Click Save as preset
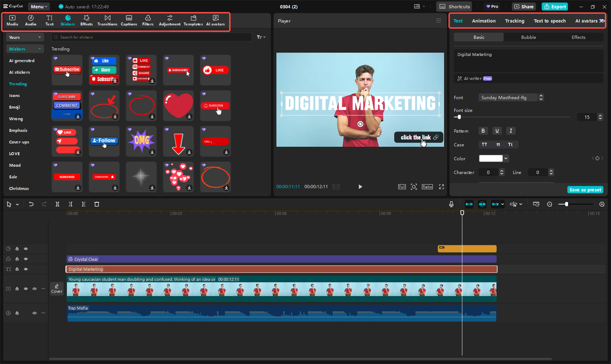 coord(585,190)
